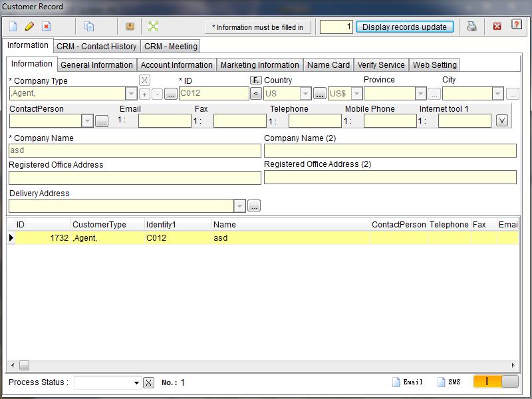The width and height of the screenshot is (532, 399).
Task: Clear Process Status with X button
Action: coord(148,383)
